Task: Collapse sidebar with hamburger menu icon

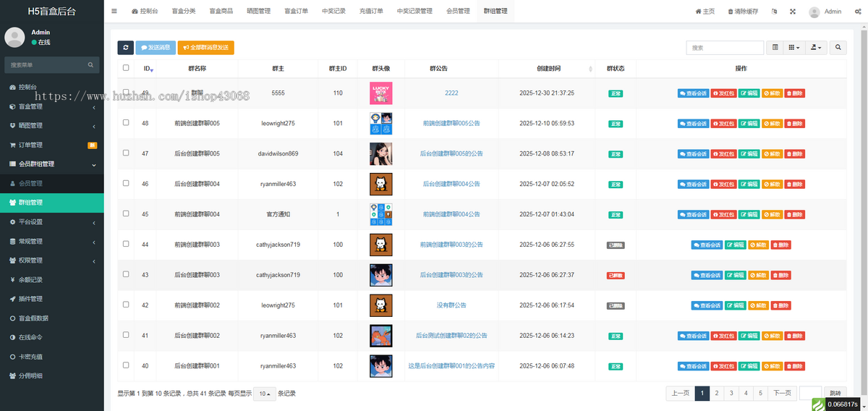Action: (114, 12)
